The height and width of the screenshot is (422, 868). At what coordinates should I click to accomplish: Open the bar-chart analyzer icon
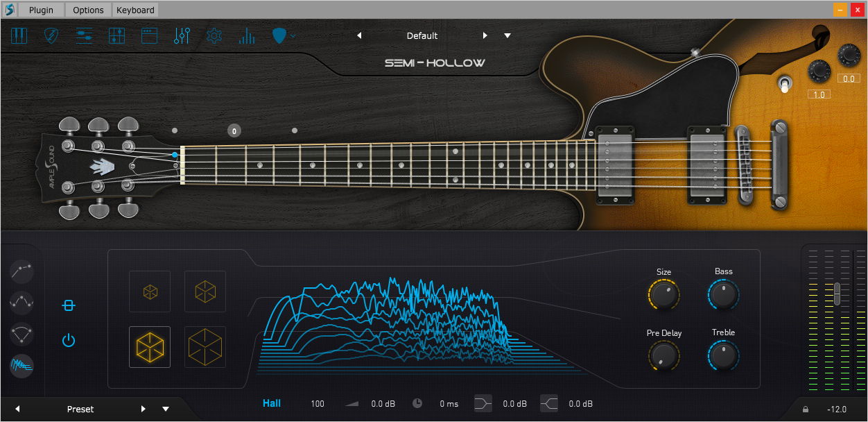coord(247,36)
